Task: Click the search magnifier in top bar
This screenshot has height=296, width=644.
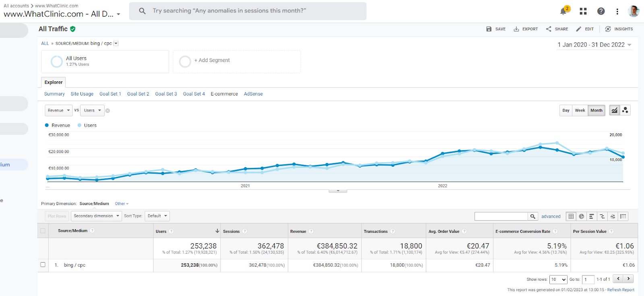Action: click(142, 11)
